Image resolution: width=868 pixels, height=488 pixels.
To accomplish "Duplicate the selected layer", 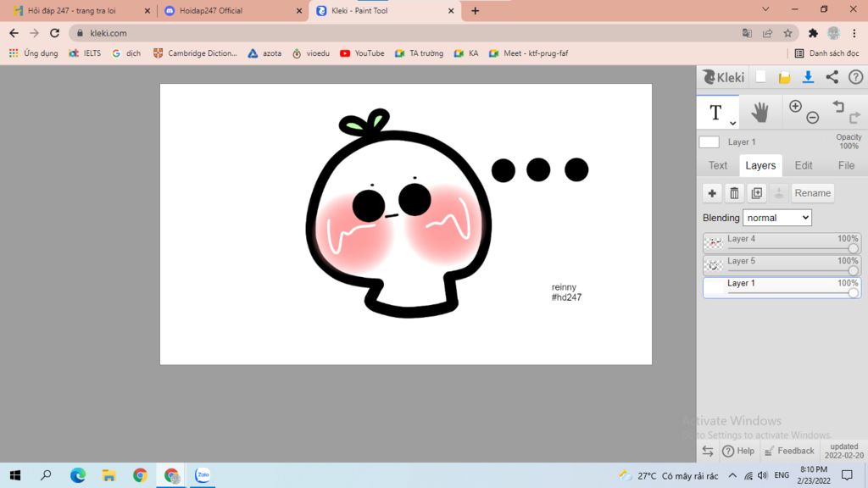I will click(x=757, y=193).
